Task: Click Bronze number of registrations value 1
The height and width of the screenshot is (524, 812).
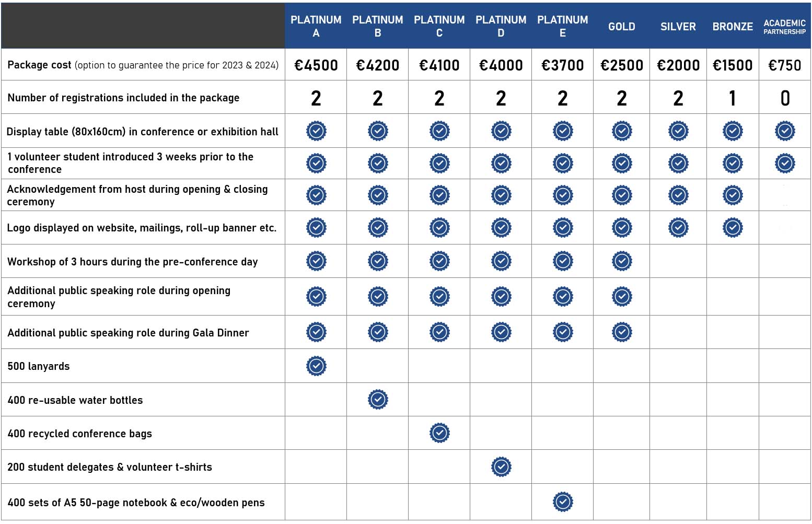Action: coord(733,98)
